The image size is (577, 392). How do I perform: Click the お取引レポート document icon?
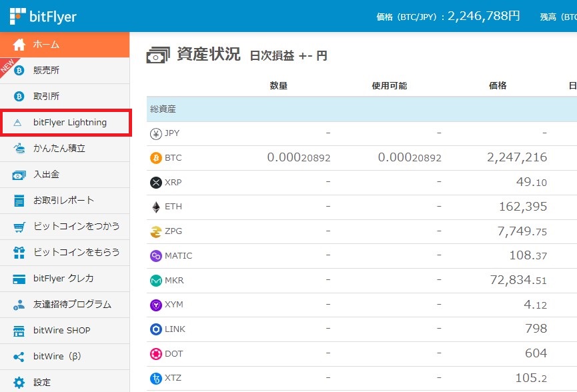19,201
